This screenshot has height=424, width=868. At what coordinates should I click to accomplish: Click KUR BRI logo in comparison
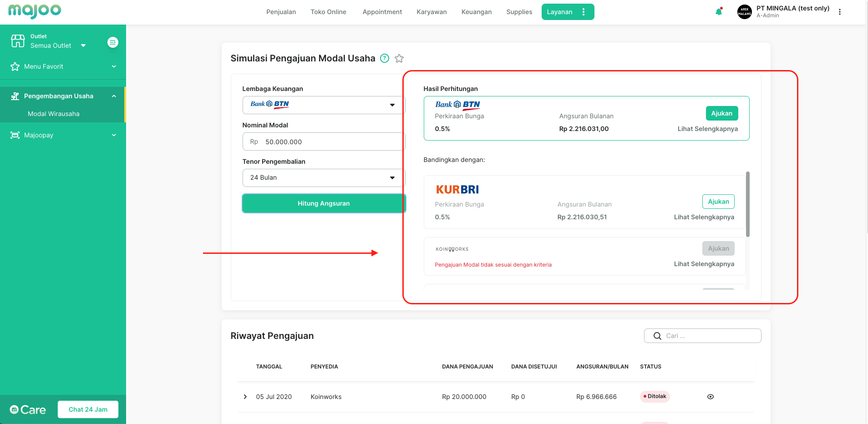coord(457,189)
